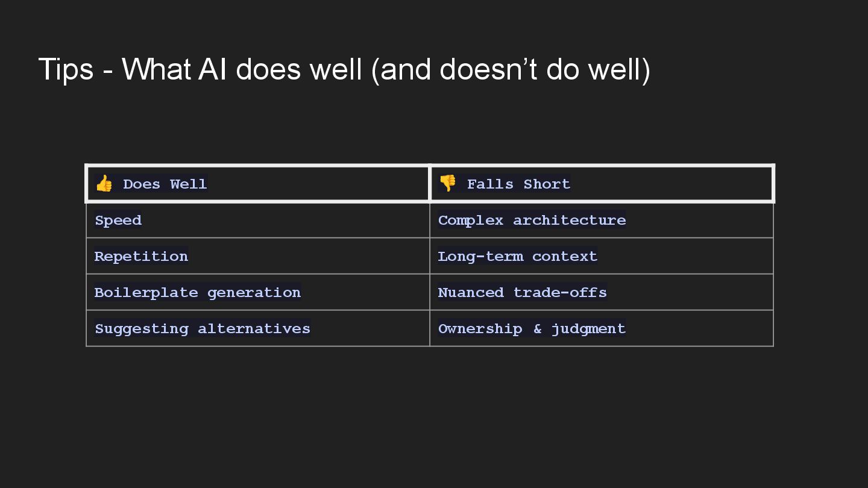
Task: Select the "Does Well" header text
Action: (165, 184)
